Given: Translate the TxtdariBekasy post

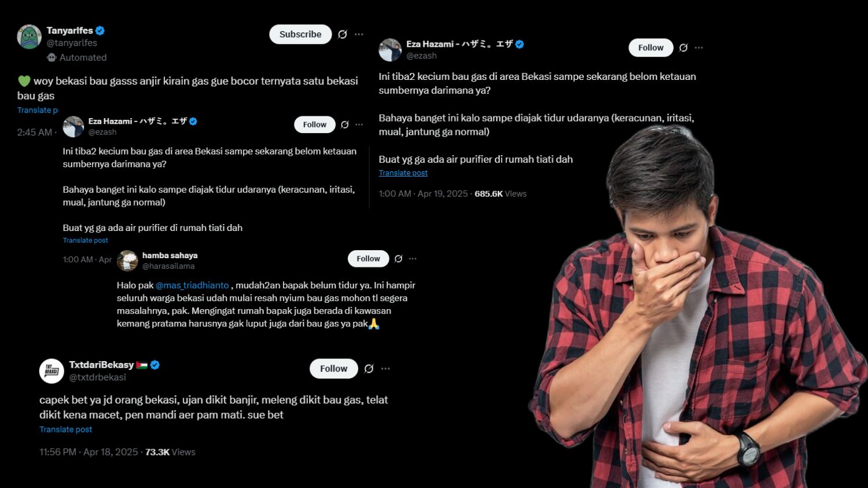Looking at the screenshot, I should [x=66, y=430].
